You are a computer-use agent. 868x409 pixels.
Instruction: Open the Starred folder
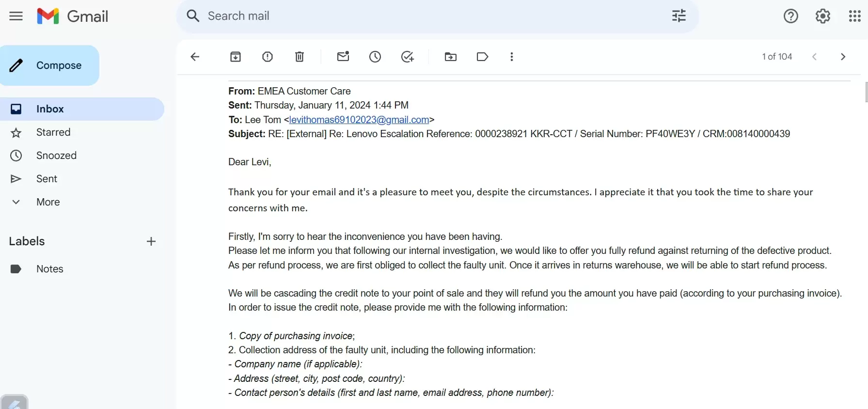[53, 132]
